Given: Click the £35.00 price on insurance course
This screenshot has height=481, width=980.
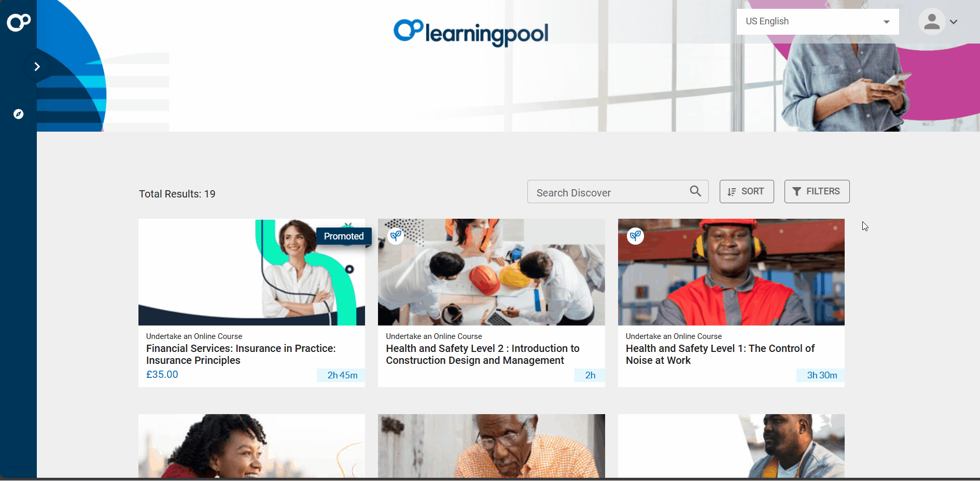Looking at the screenshot, I should click(162, 375).
